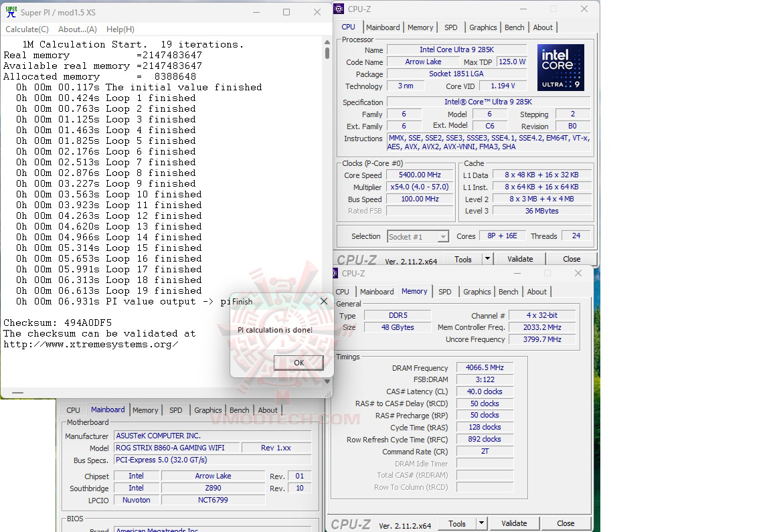Open the Calculate(C) menu in Super PI
This screenshot has height=532, width=771.
tap(27, 29)
